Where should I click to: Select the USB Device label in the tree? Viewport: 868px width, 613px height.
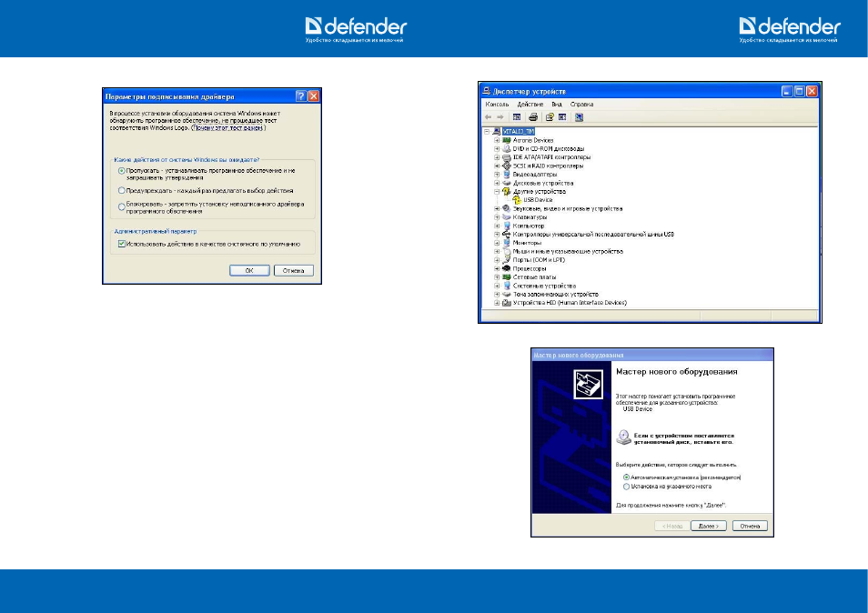tap(538, 200)
